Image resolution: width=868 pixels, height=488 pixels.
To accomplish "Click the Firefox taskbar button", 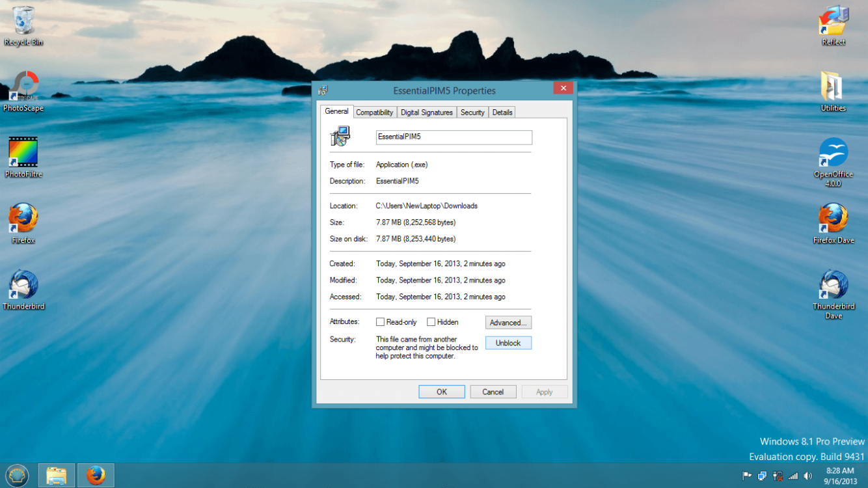I will [x=96, y=476].
